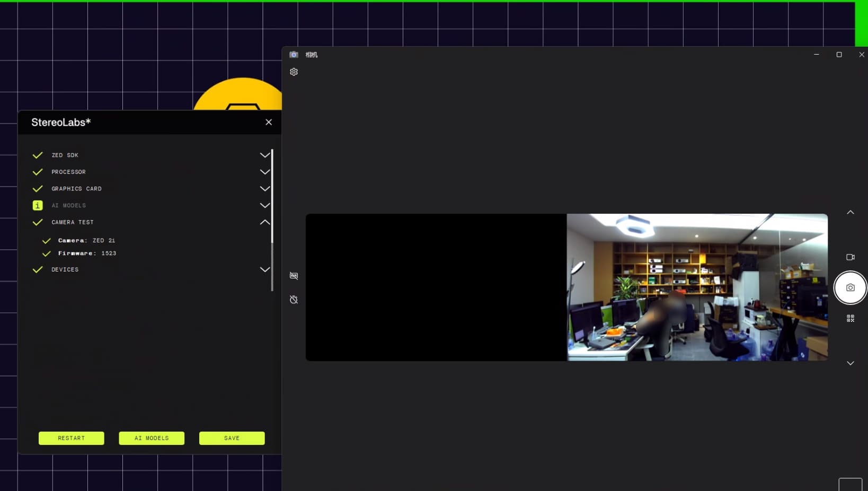
Task: Click the down arrow below camera modes
Action: [x=850, y=363]
